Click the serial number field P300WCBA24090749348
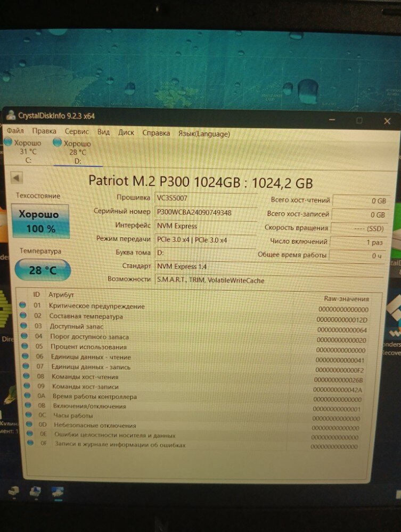 coord(206,212)
